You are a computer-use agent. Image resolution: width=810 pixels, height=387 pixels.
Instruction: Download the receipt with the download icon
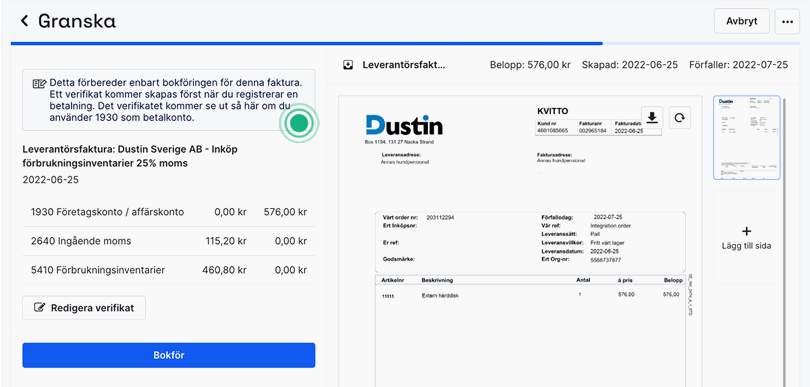tap(652, 118)
